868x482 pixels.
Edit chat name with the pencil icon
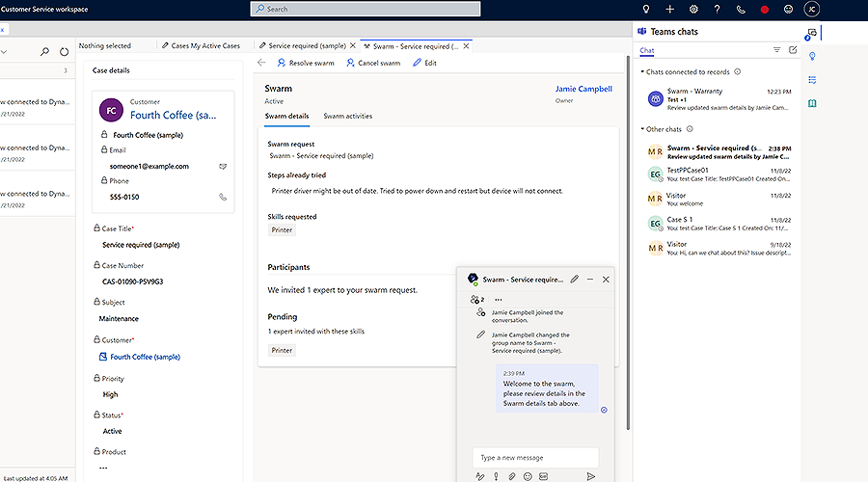coord(575,279)
